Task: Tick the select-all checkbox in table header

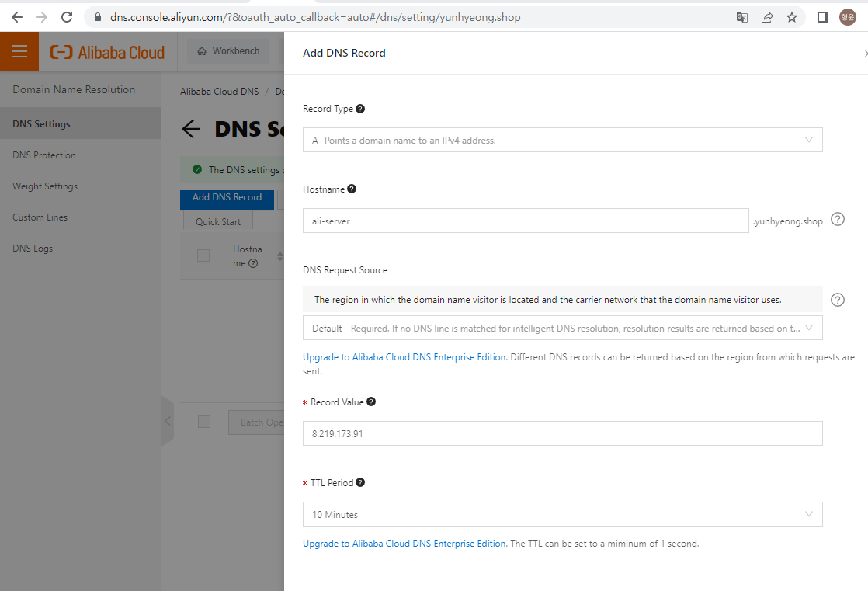Action: (203, 256)
